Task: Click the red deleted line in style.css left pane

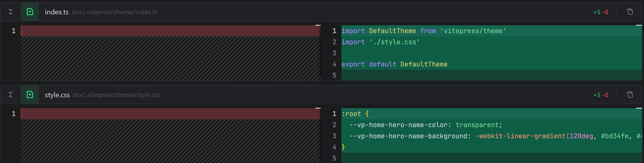Action: pyautogui.click(x=170, y=114)
